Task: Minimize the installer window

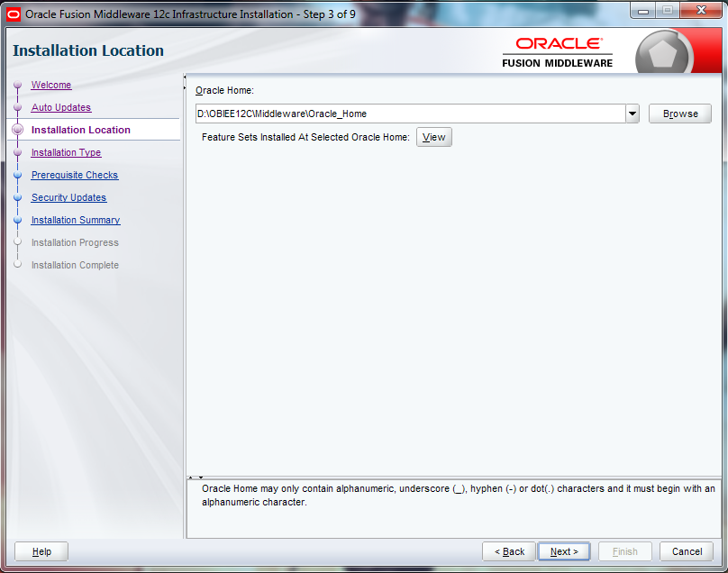Action: tap(643, 11)
